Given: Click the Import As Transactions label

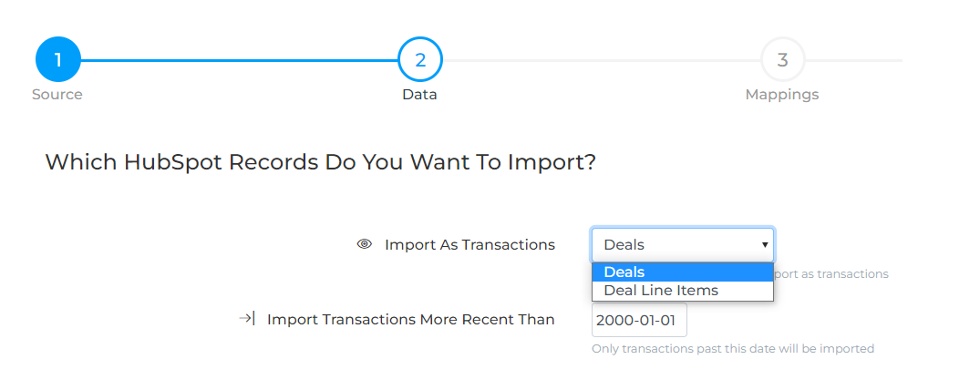Looking at the screenshot, I should tap(470, 245).
